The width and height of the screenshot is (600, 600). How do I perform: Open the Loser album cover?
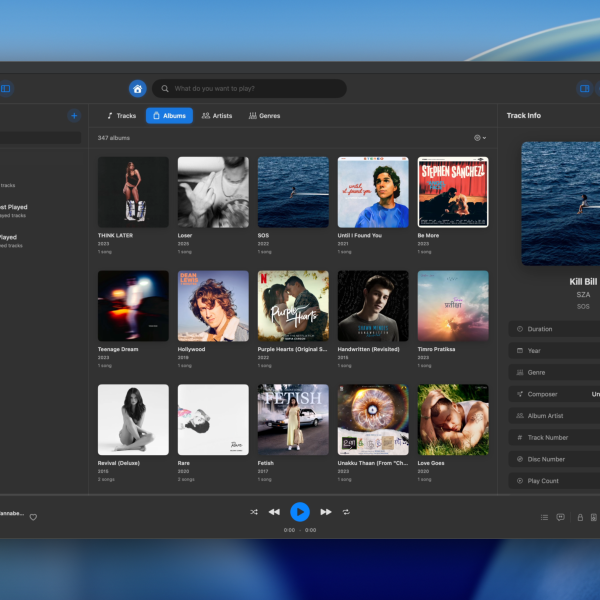tap(213, 192)
